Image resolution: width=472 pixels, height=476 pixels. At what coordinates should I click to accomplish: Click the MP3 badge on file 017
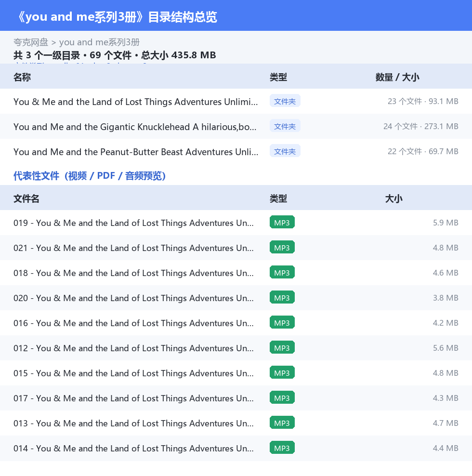point(282,397)
